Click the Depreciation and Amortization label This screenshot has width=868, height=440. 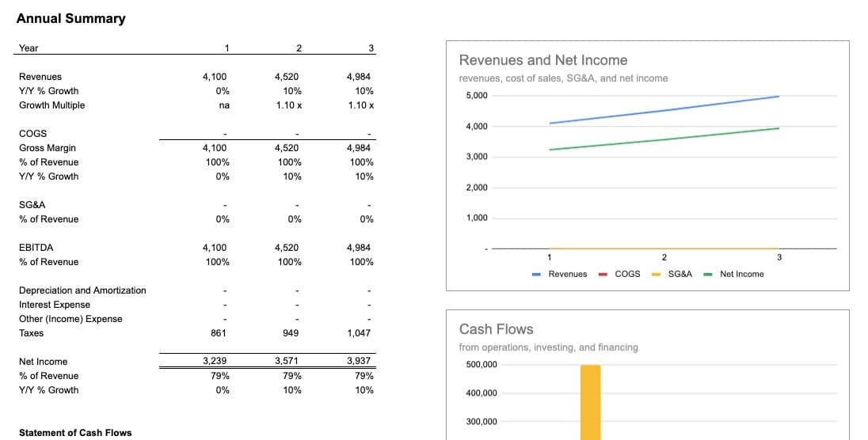coord(82,290)
